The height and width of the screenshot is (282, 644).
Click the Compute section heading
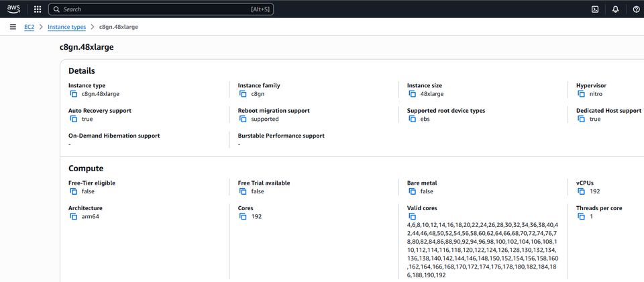pos(86,169)
